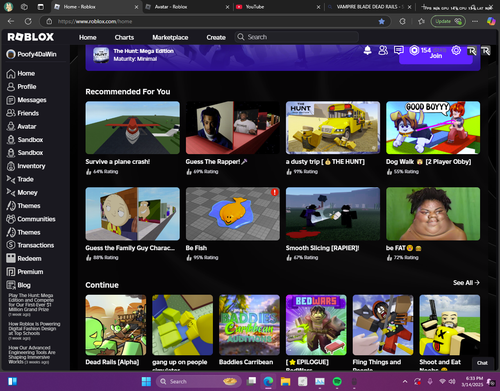The height and width of the screenshot is (391, 500).
Task: Open the friends icon in top bar
Action: tap(383, 50)
